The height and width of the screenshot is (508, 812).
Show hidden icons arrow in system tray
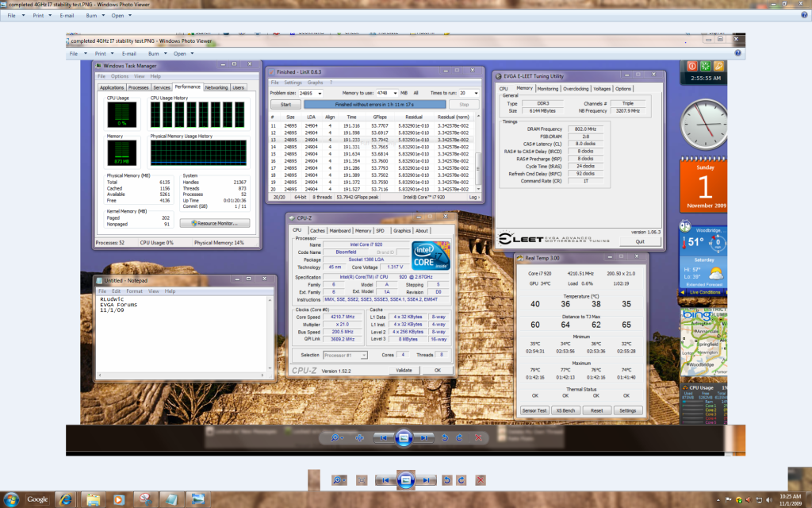tap(718, 499)
